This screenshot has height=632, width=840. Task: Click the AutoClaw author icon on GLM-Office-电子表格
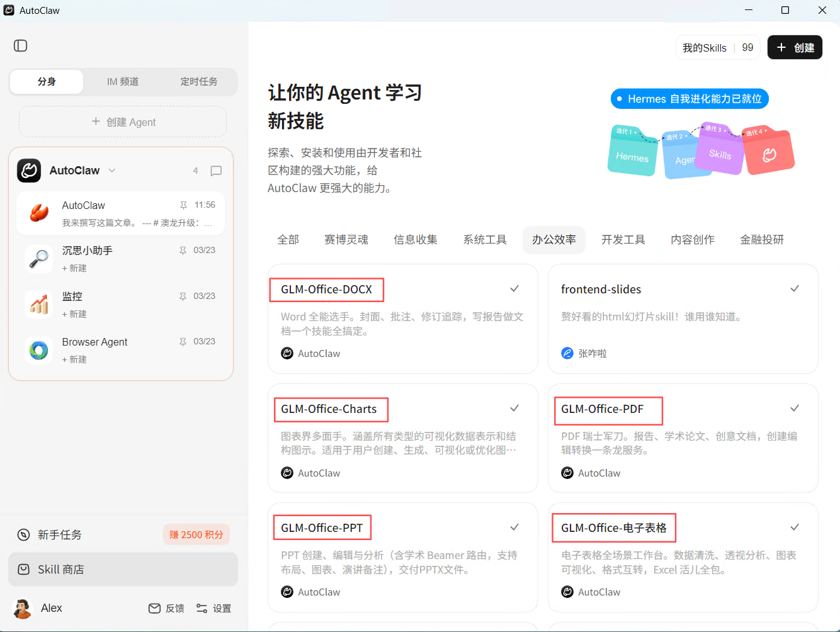click(567, 592)
